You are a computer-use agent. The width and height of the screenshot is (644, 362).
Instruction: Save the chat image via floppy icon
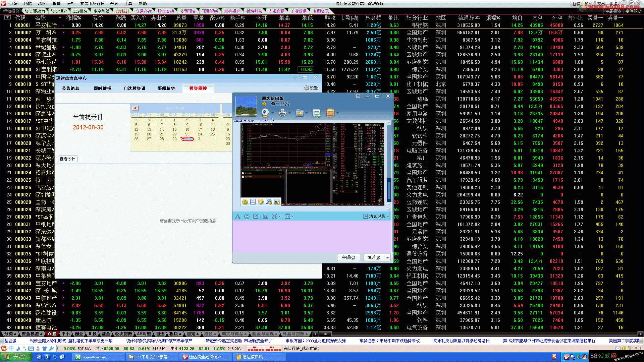click(x=253, y=202)
